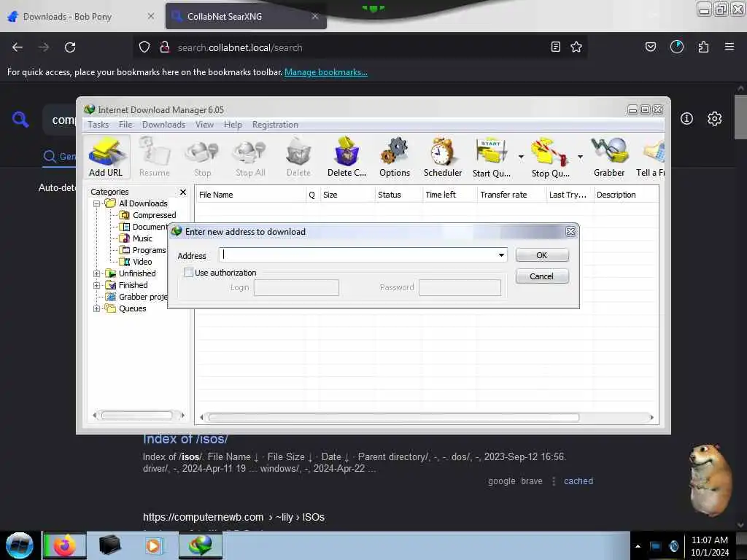747x560 pixels.
Task: Open Stop Queue dropdown arrow
Action: click(580, 156)
